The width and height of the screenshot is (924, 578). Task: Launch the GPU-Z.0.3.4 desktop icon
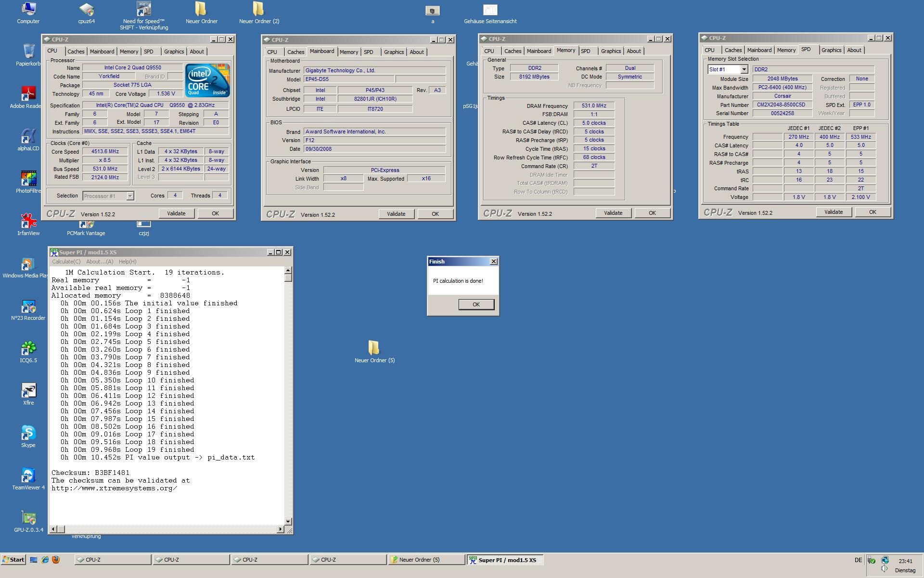pyautogui.click(x=28, y=521)
